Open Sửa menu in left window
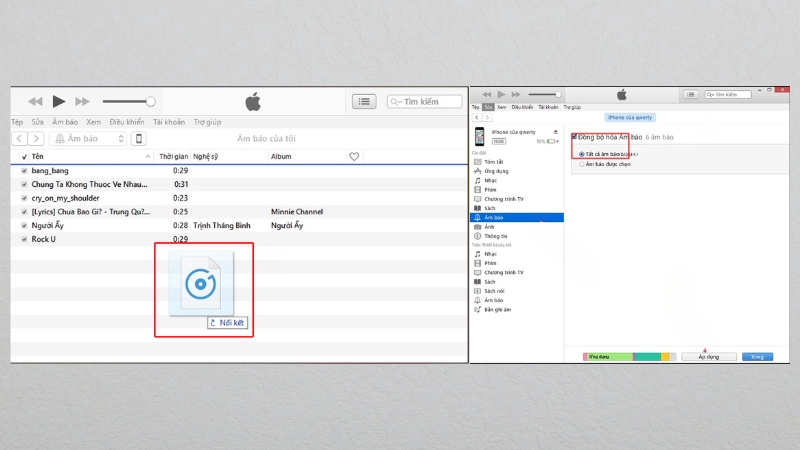The width and height of the screenshot is (800, 450). click(37, 122)
